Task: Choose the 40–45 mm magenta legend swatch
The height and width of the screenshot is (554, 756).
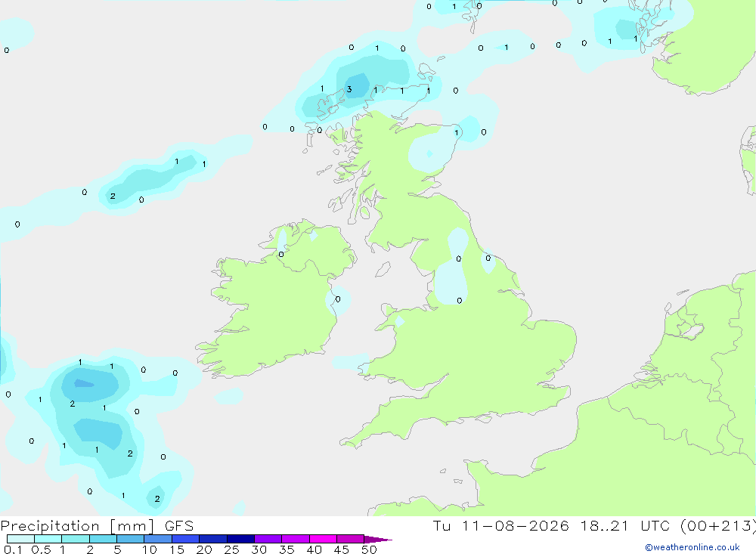Action: 323,539
